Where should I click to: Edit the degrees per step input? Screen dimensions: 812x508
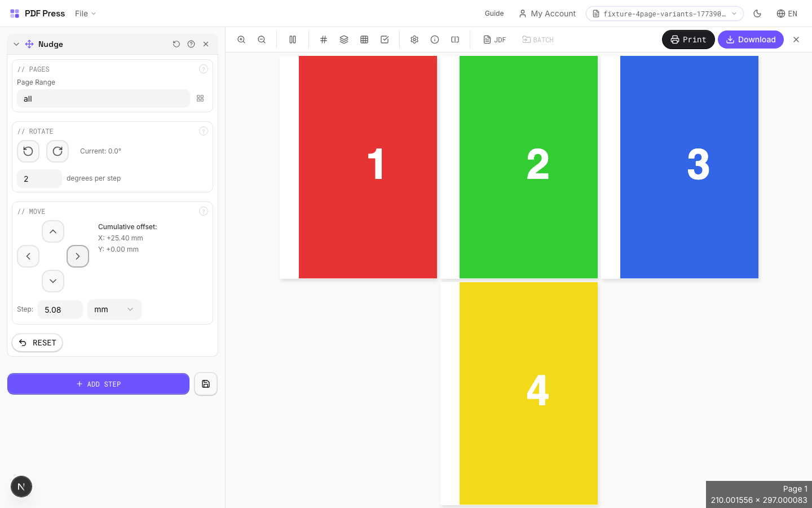(x=39, y=178)
